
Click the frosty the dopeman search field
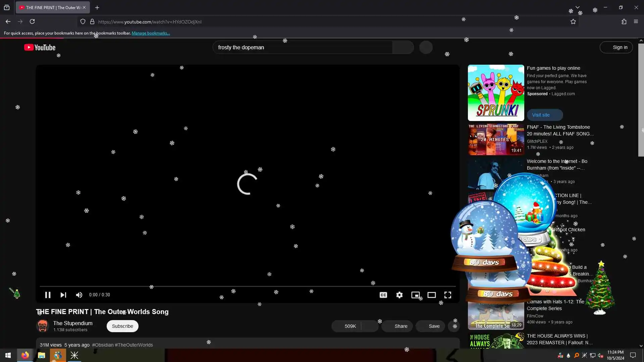tap(302, 48)
